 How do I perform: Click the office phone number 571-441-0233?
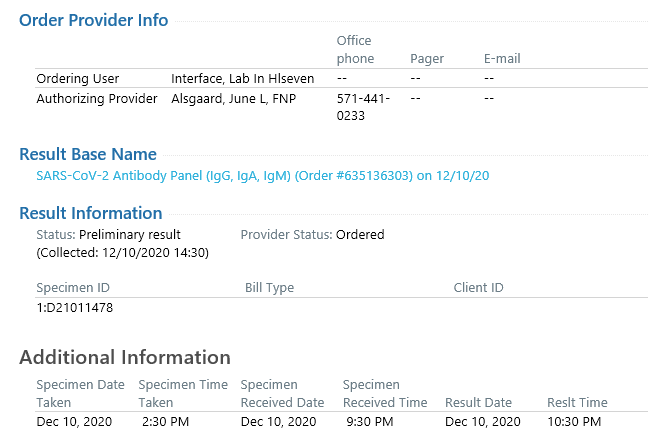coord(363,107)
